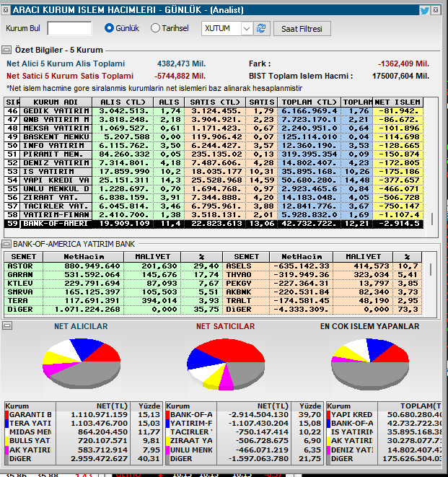Click the Twitter share icon in title bar
The height and width of the screenshot is (477, 448).
coord(425,10)
